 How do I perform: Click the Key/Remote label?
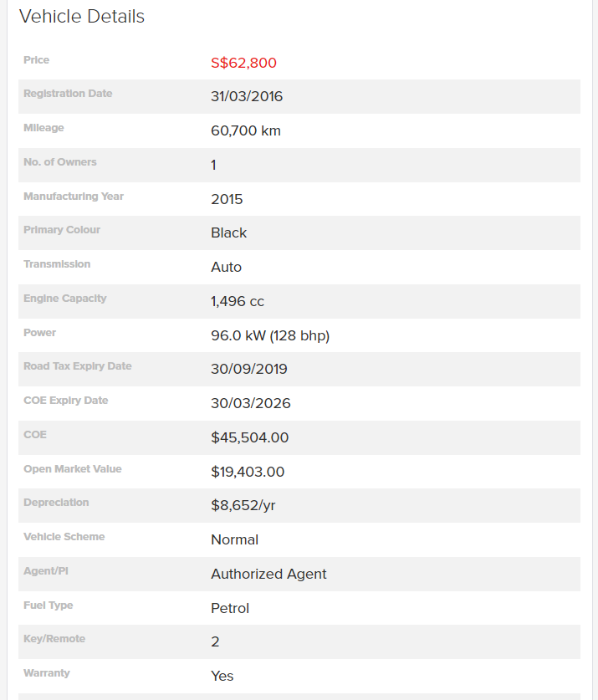point(54,639)
